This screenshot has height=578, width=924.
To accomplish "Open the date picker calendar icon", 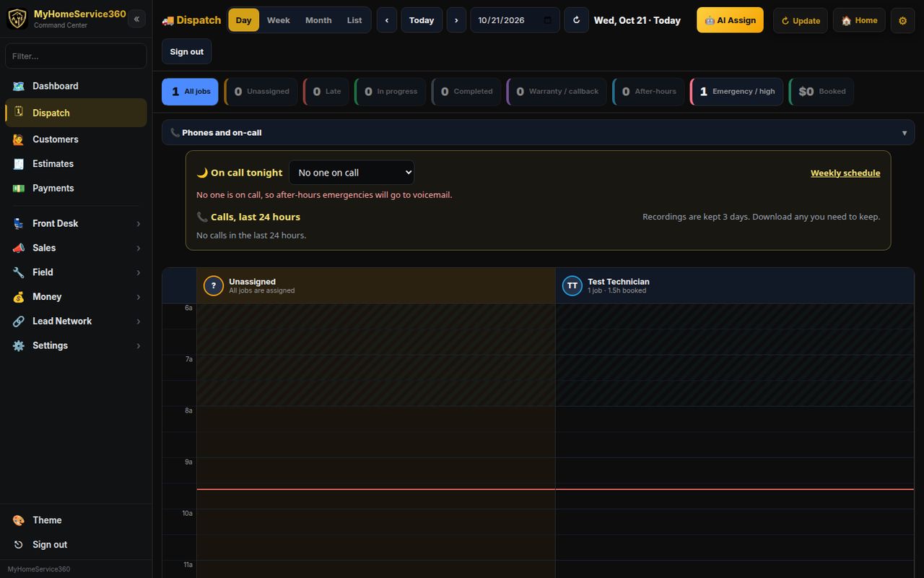I will [547, 20].
